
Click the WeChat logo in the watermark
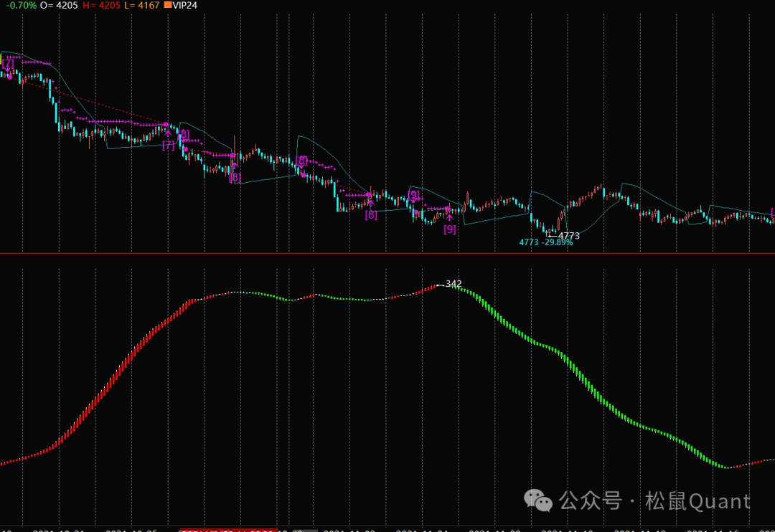[539, 500]
